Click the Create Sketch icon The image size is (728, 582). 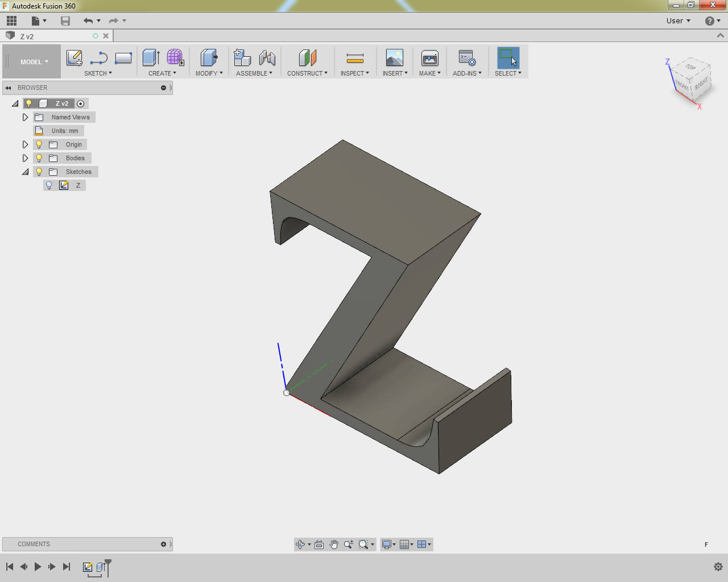click(74, 58)
